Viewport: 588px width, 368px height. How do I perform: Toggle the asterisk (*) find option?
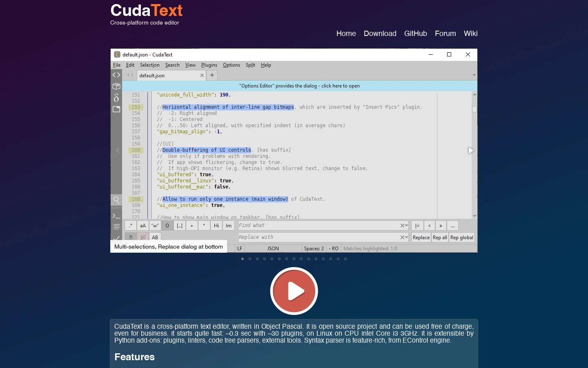(204, 226)
